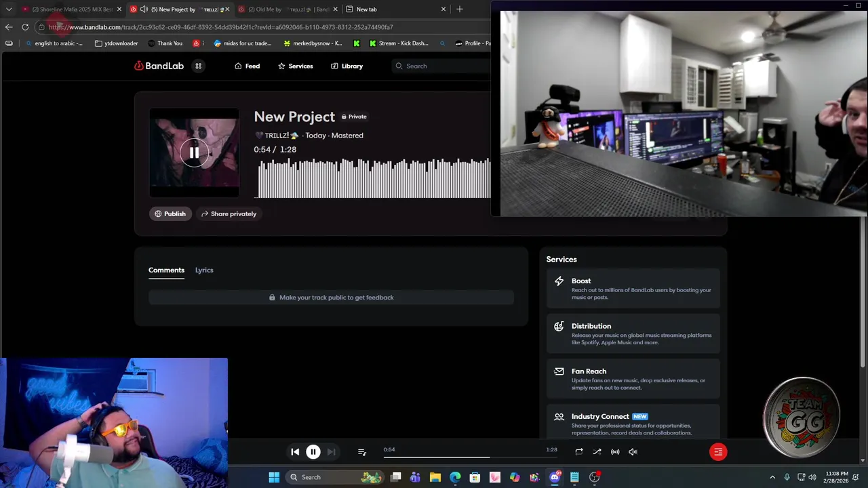
Task: Click the Boost lightning icon
Action: coord(559,281)
